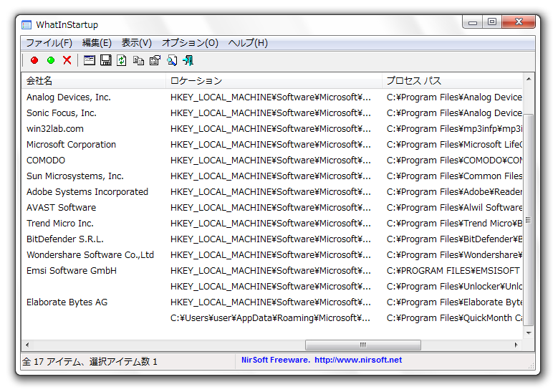This screenshot has height=392, width=558.
Task: Select the Wondershare Software Co.,Ltd row
Action: (272, 255)
